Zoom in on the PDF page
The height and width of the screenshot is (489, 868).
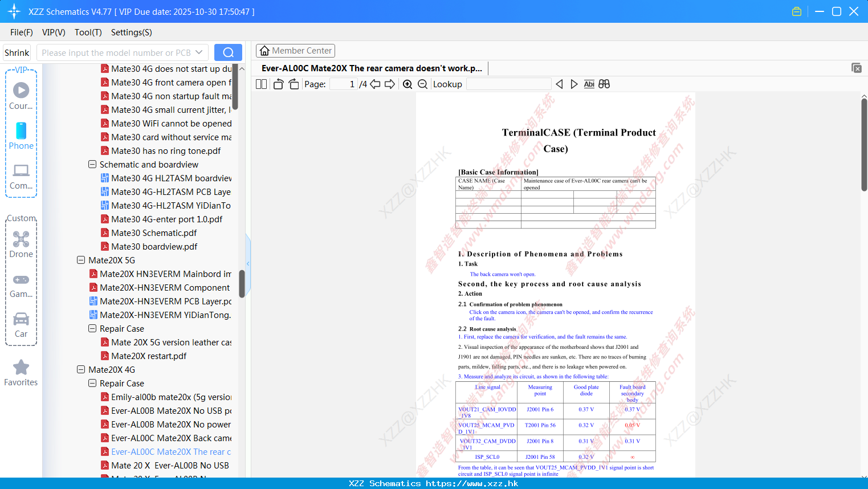tap(407, 84)
